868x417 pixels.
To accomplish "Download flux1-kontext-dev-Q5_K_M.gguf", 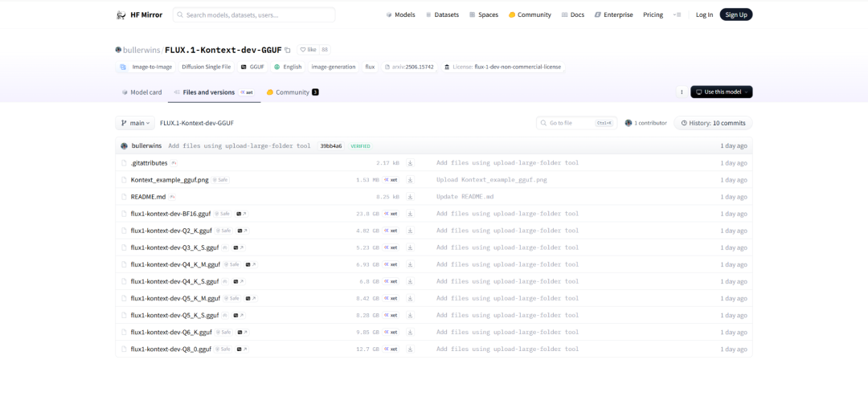I will [x=410, y=298].
